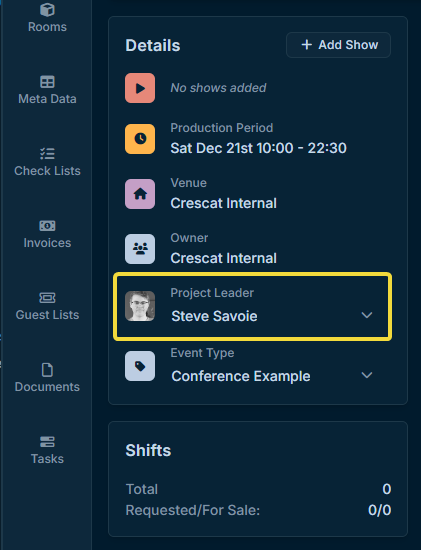Click the Add Show button
This screenshot has width=421, height=550.
coord(338,45)
